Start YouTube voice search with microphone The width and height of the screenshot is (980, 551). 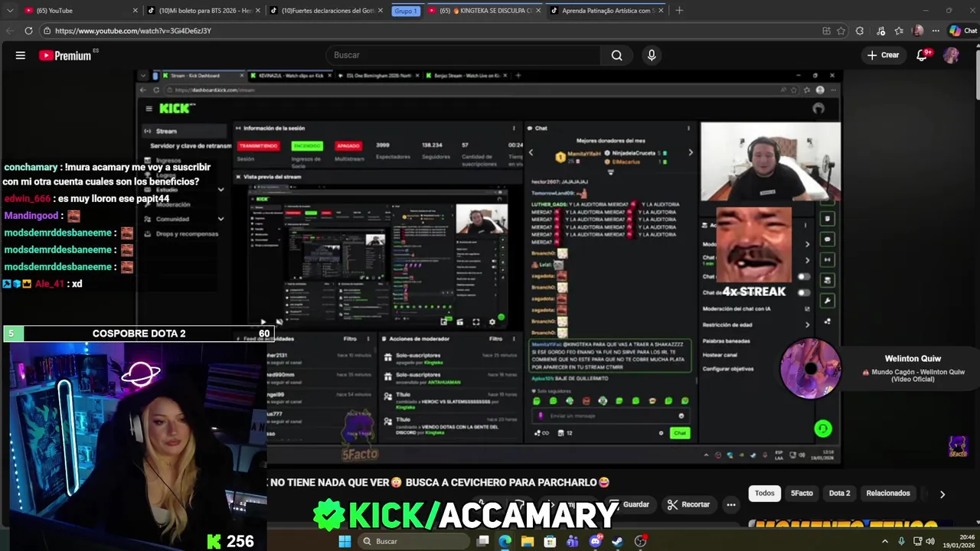[652, 55]
